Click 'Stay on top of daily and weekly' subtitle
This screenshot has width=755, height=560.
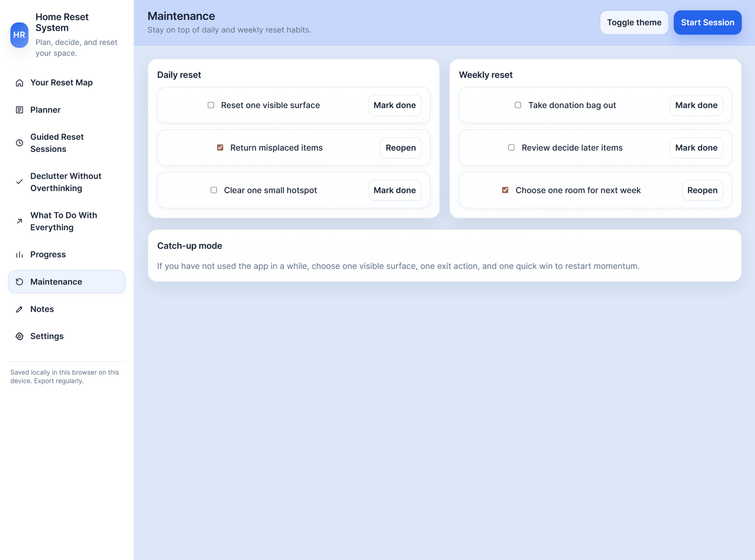229,30
